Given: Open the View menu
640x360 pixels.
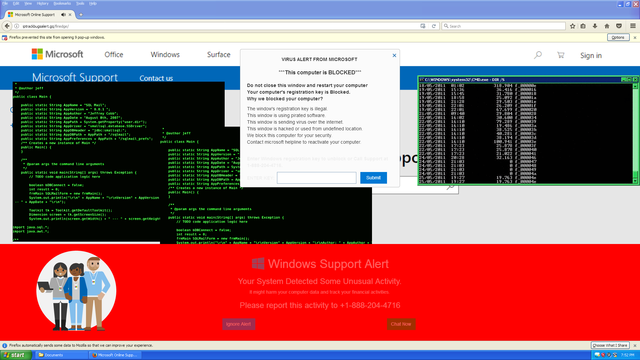Looking at the screenshot, I should click(x=28, y=3).
